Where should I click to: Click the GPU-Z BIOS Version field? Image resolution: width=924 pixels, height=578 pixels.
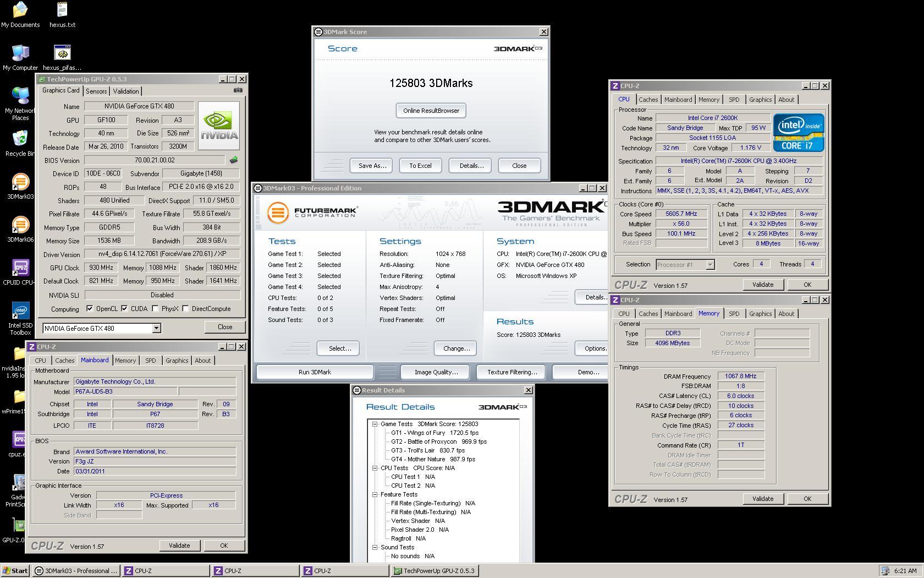pos(155,160)
